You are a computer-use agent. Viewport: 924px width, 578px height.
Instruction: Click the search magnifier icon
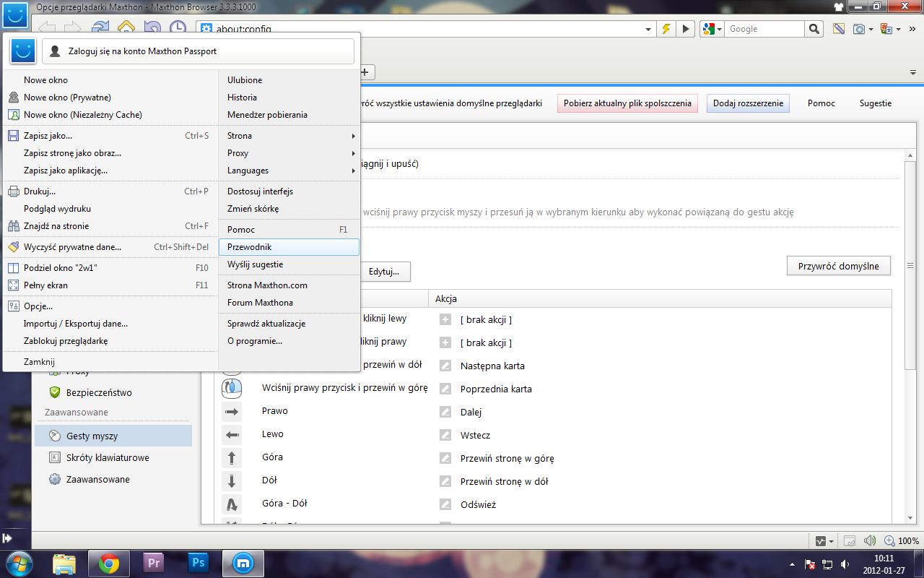814,29
